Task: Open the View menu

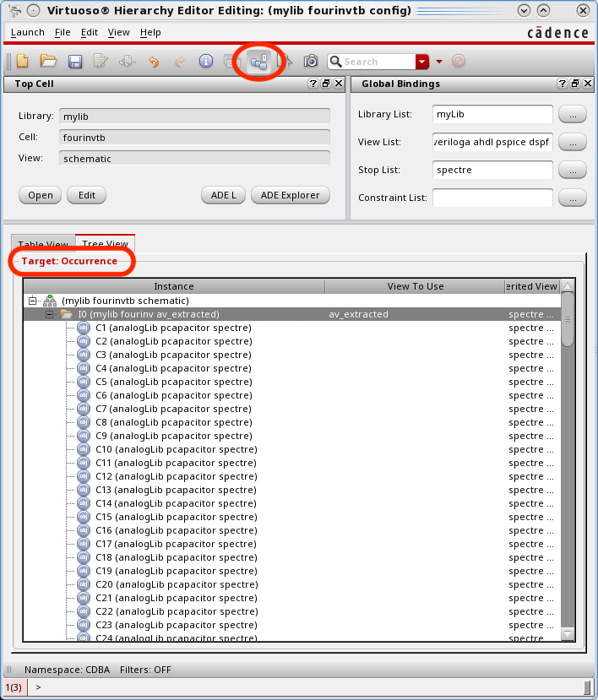Action: click(119, 32)
